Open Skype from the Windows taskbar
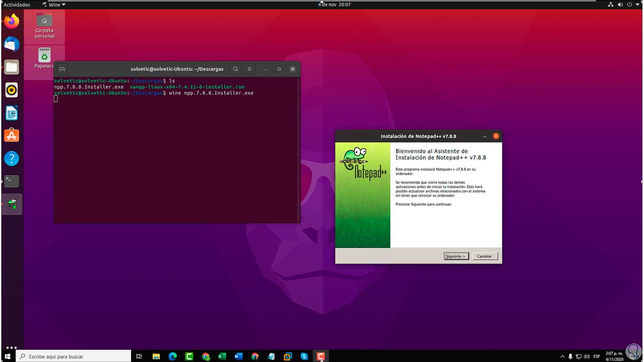644x362 pixels. [304, 356]
